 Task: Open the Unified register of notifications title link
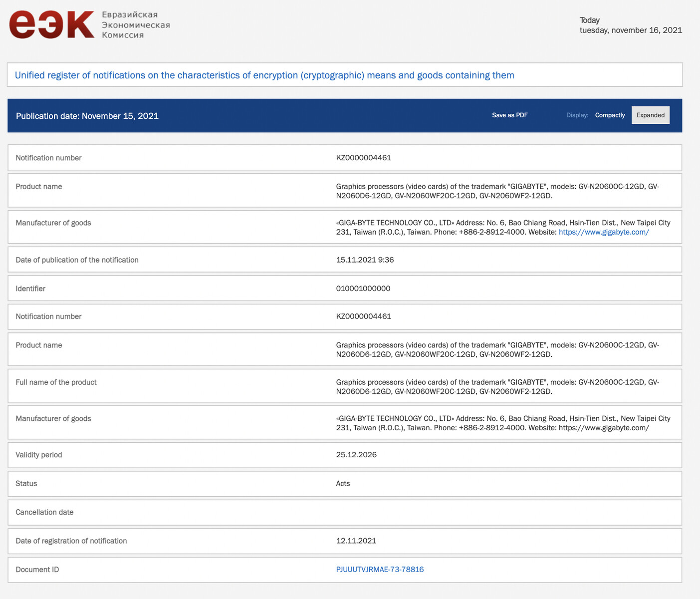(x=264, y=75)
